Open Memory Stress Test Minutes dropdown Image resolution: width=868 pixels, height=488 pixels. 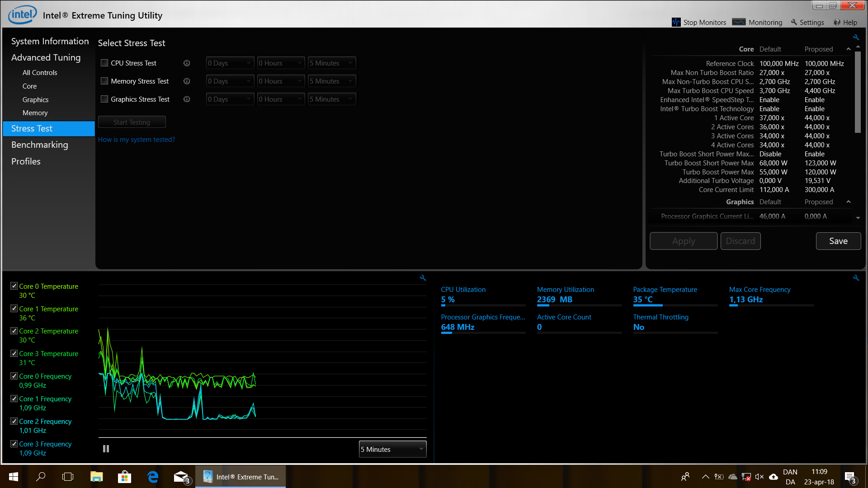pos(332,81)
